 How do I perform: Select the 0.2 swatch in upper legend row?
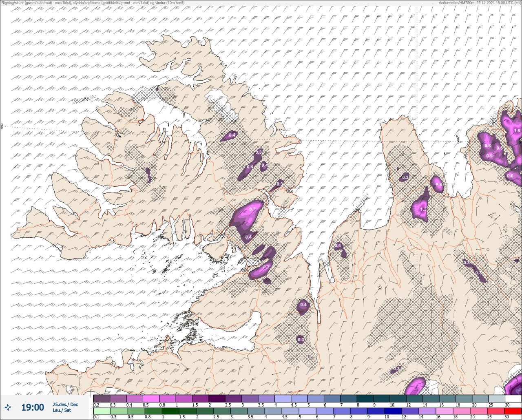pyautogui.click(x=102, y=398)
